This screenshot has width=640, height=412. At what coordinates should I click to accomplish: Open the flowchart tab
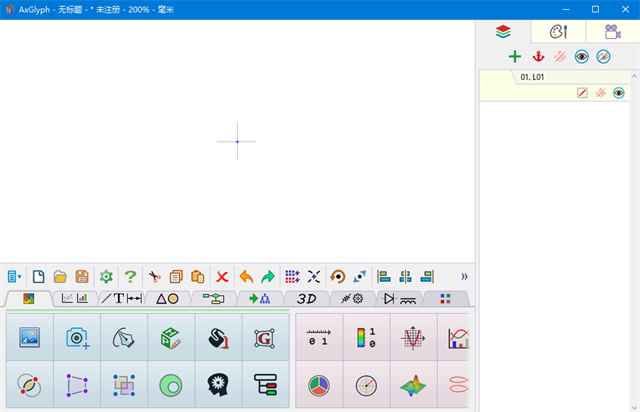point(213,298)
